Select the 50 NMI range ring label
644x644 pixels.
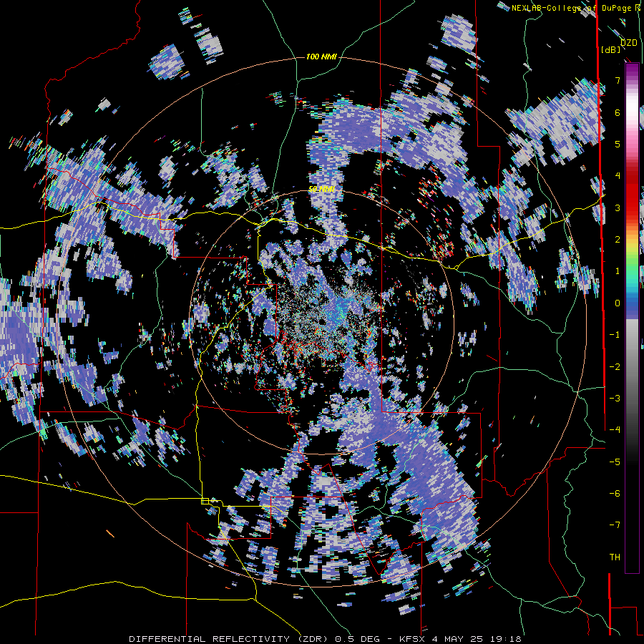pyautogui.click(x=321, y=189)
